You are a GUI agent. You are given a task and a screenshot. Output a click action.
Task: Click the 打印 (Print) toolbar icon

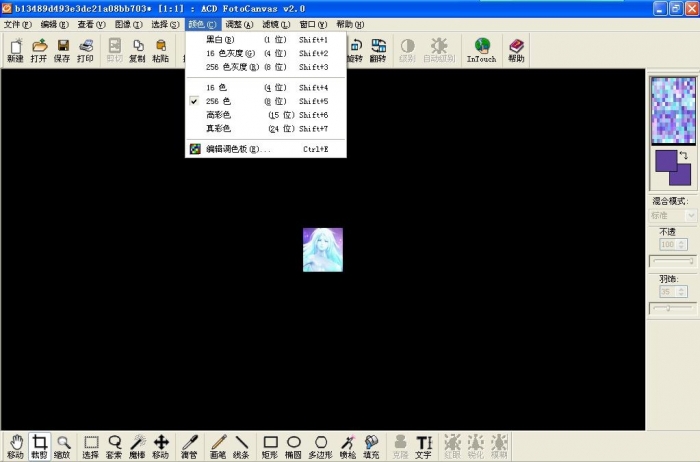click(85, 50)
